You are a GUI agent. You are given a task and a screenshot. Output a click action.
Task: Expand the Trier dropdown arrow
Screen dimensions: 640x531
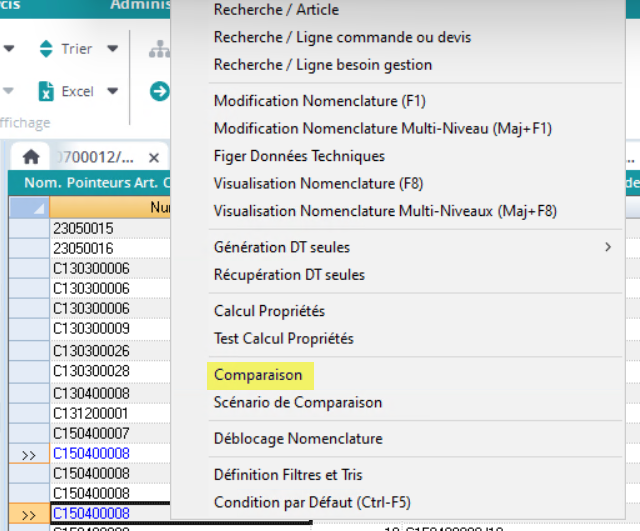coord(112,49)
